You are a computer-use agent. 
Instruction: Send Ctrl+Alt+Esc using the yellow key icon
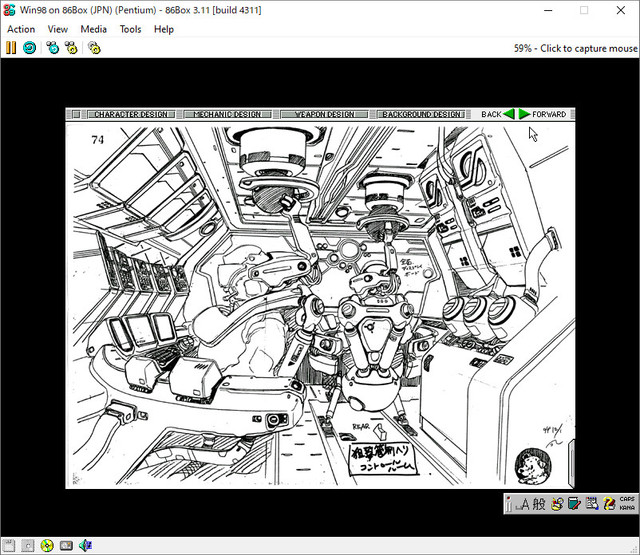tap(71, 48)
